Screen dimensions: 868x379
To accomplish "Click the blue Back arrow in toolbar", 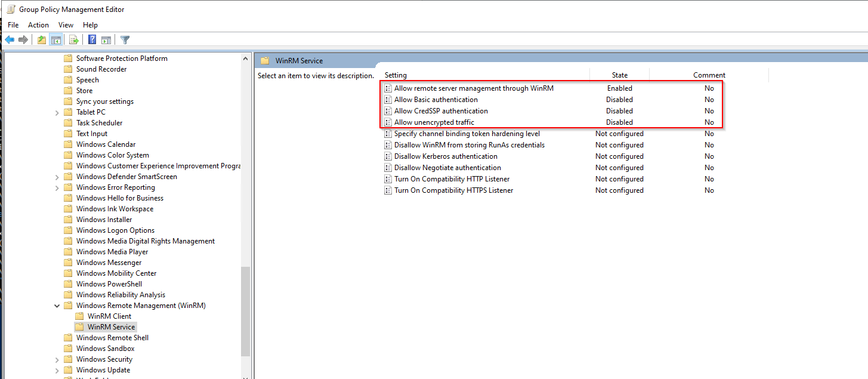I will tap(10, 40).
